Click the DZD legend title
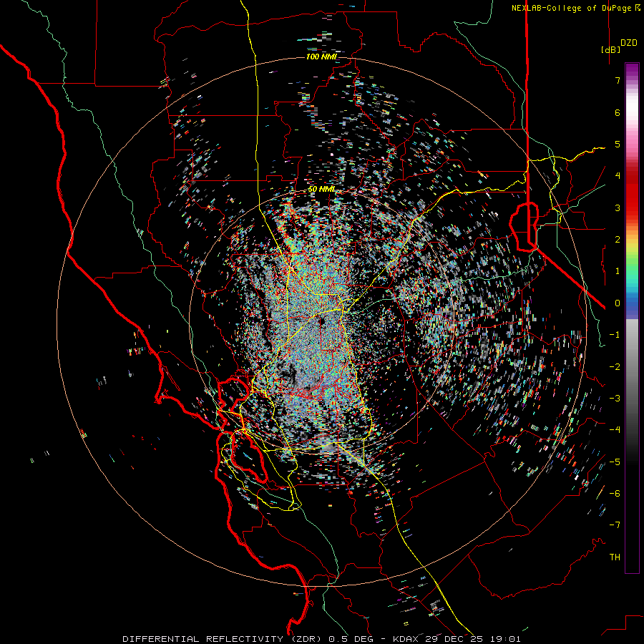 629,43
